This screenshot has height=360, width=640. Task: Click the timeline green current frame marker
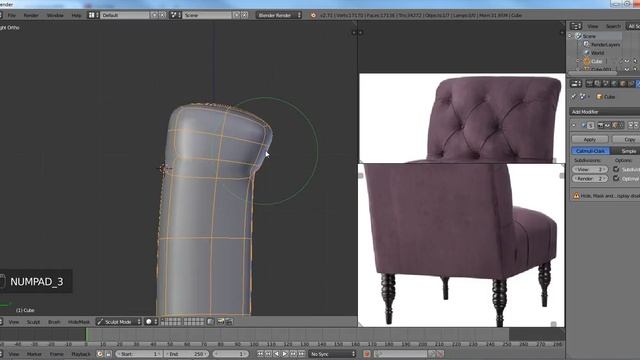pyautogui.click(x=87, y=335)
